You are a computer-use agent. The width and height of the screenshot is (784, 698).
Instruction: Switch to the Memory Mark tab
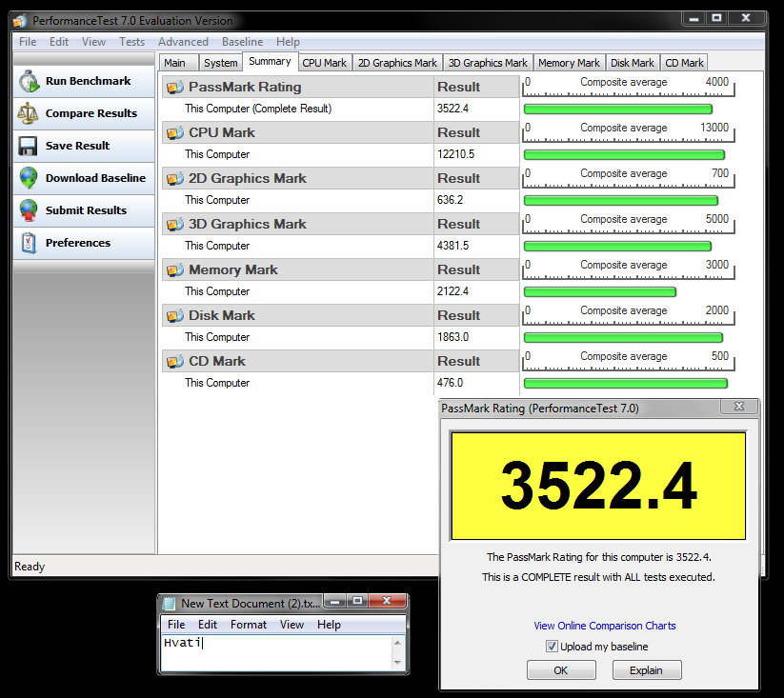pos(569,63)
